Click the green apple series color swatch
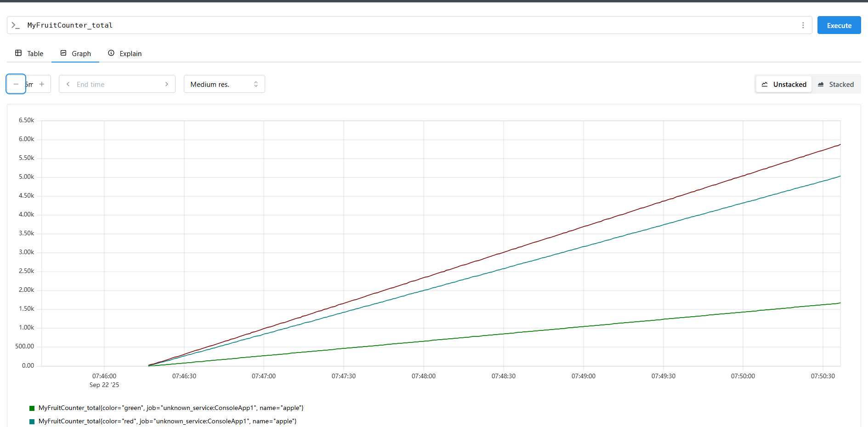The image size is (868, 427). click(32, 408)
